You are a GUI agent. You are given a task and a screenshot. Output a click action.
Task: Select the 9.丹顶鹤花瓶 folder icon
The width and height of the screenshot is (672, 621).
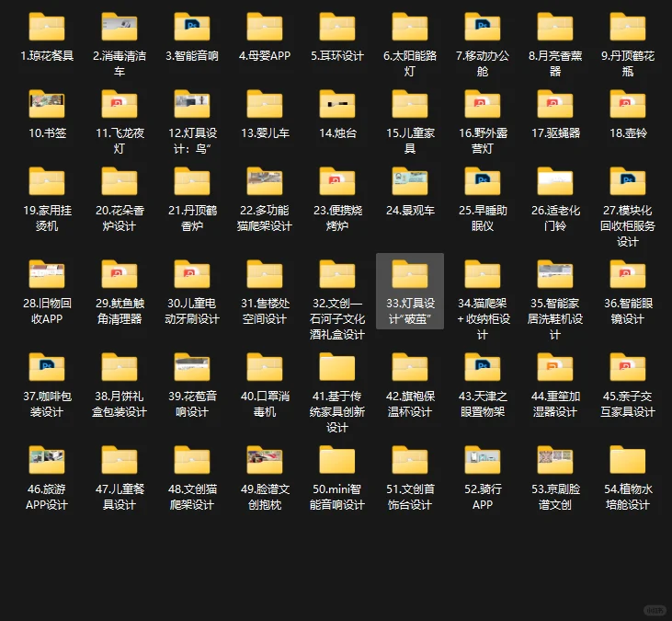[x=628, y=27]
